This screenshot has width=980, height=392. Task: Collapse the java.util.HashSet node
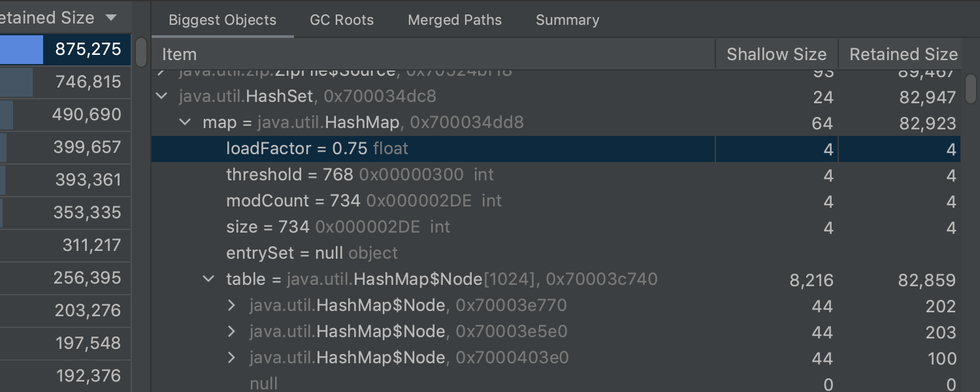pyautogui.click(x=161, y=97)
